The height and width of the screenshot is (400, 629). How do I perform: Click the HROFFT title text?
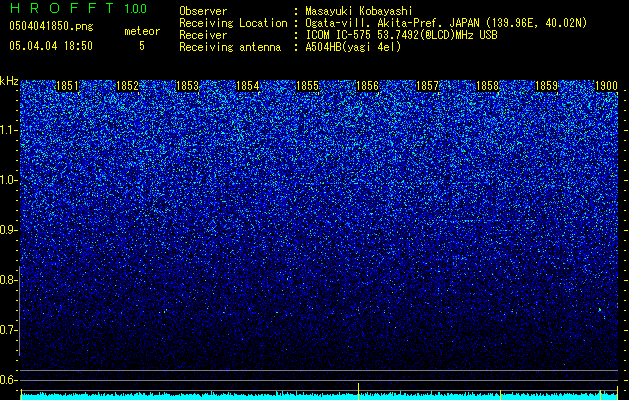click(x=62, y=8)
